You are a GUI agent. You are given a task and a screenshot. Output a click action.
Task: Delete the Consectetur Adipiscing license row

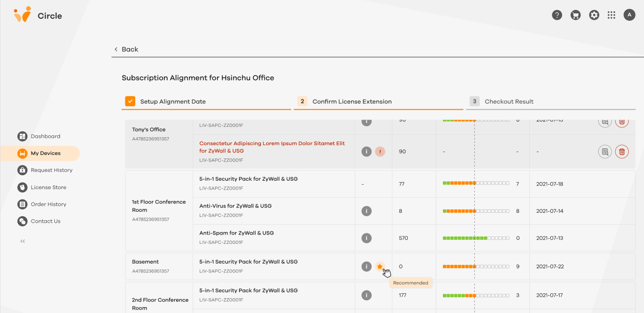622,152
